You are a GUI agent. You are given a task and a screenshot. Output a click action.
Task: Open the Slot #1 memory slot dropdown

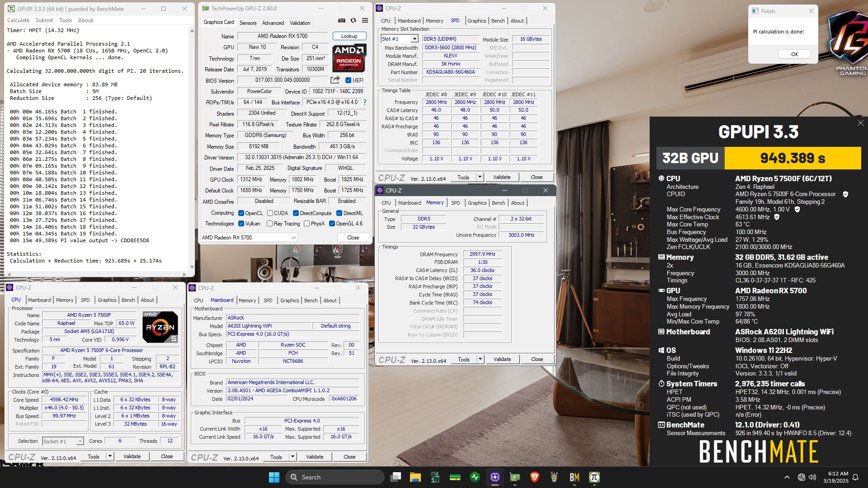click(399, 39)
